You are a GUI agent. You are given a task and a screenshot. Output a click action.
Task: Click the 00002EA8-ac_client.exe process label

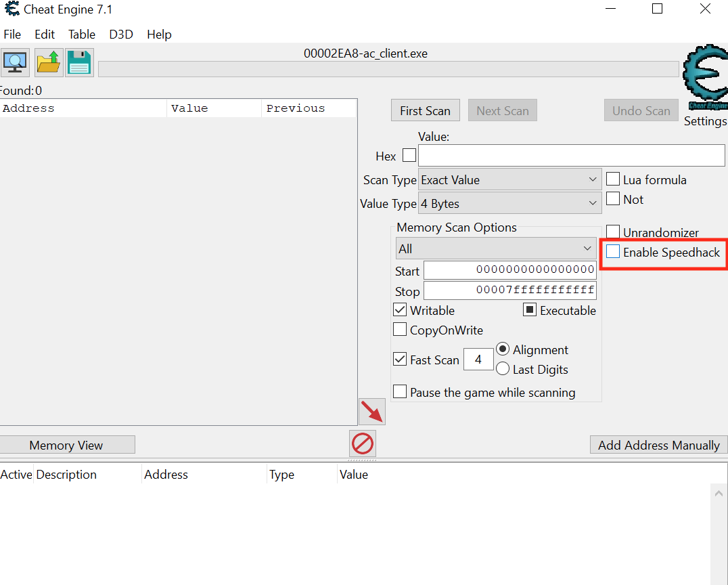(x=365, y=53)
